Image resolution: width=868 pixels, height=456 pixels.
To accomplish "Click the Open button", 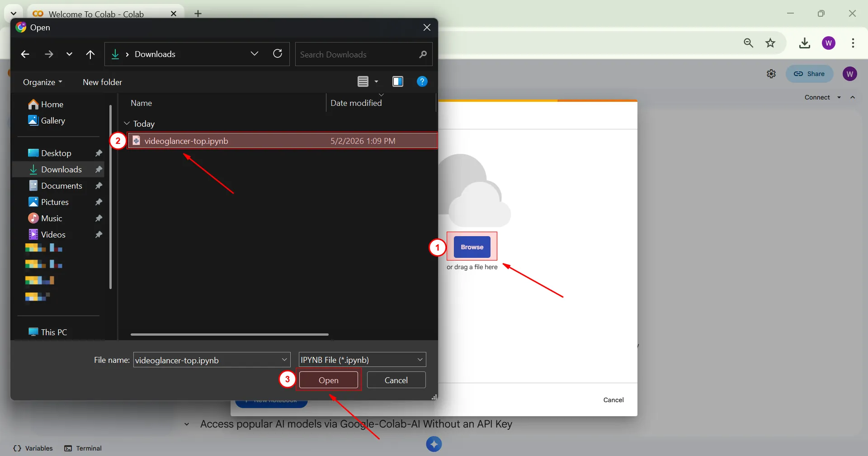I will pos(329,380).
